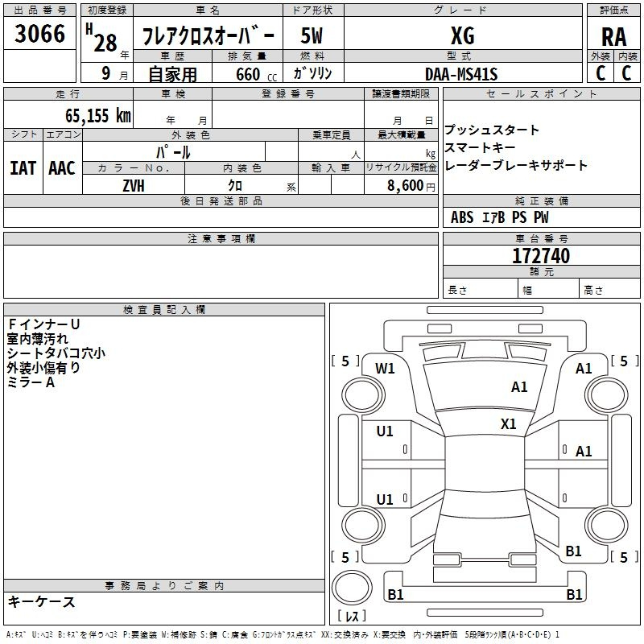The image size is (644, 644).
Task: Select the spare tire circle above レス
Action: [x=352, y=588]
